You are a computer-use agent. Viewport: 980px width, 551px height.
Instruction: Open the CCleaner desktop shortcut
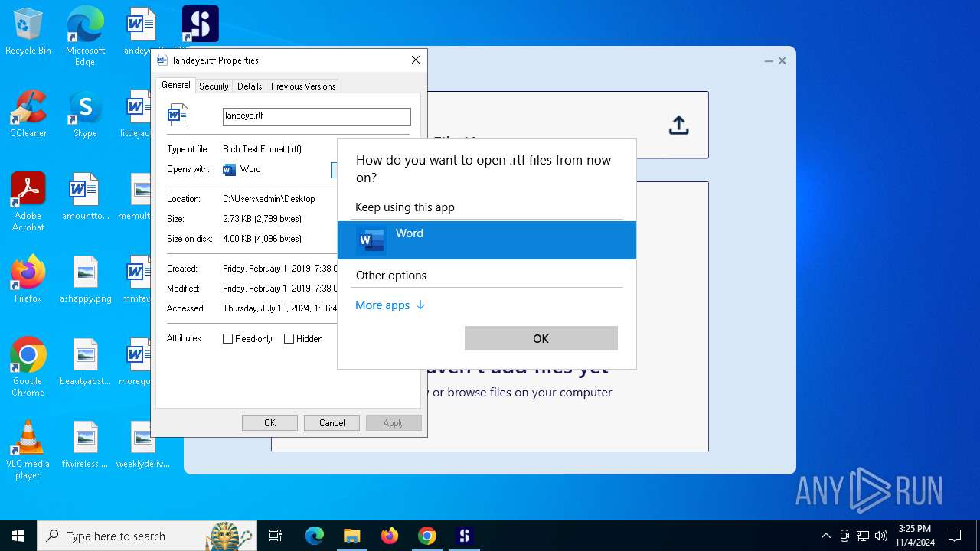28,114
